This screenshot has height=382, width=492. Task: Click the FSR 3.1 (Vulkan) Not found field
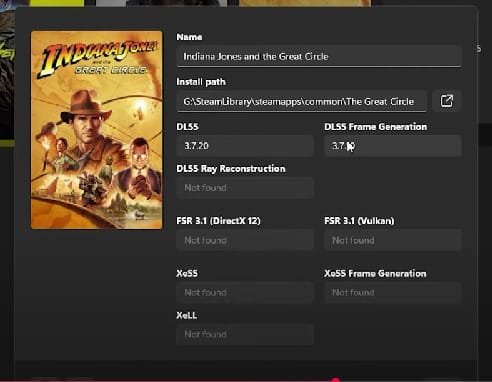click(393, 240)
